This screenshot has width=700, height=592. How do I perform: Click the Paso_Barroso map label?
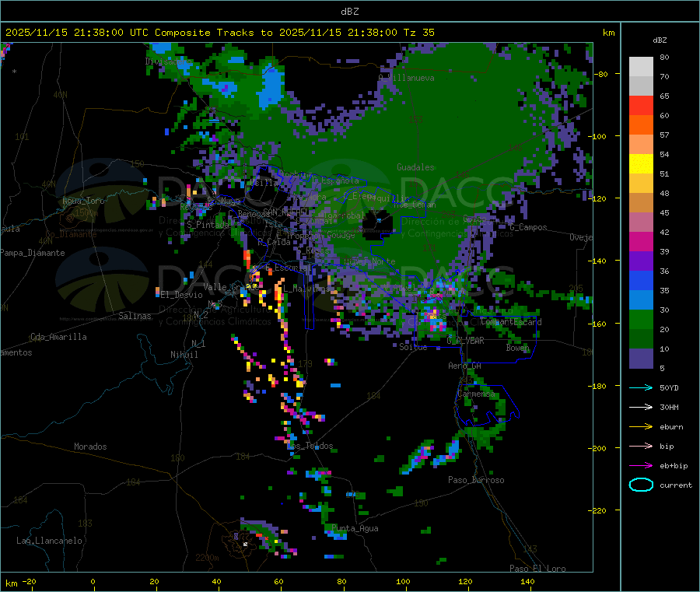[x=476, y=481]
